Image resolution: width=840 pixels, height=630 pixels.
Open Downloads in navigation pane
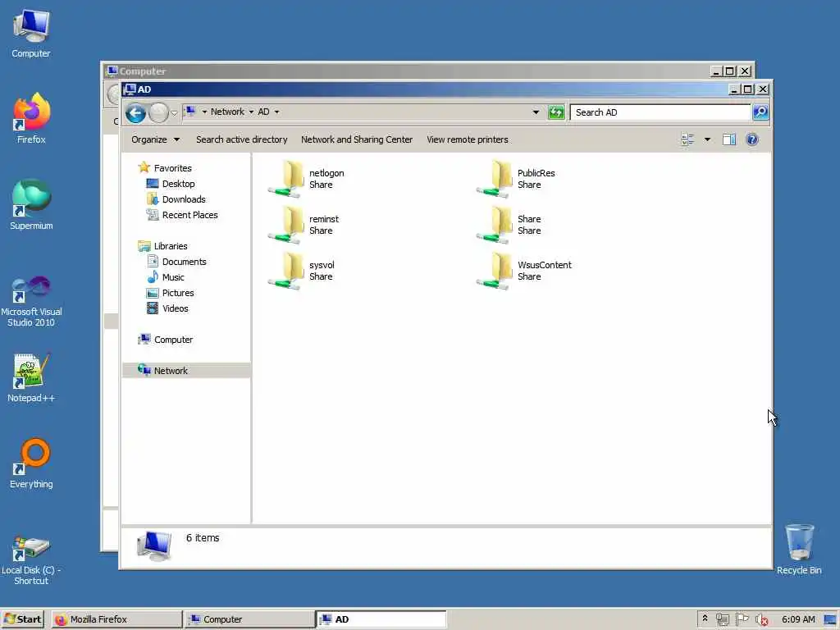pos(176,199)
